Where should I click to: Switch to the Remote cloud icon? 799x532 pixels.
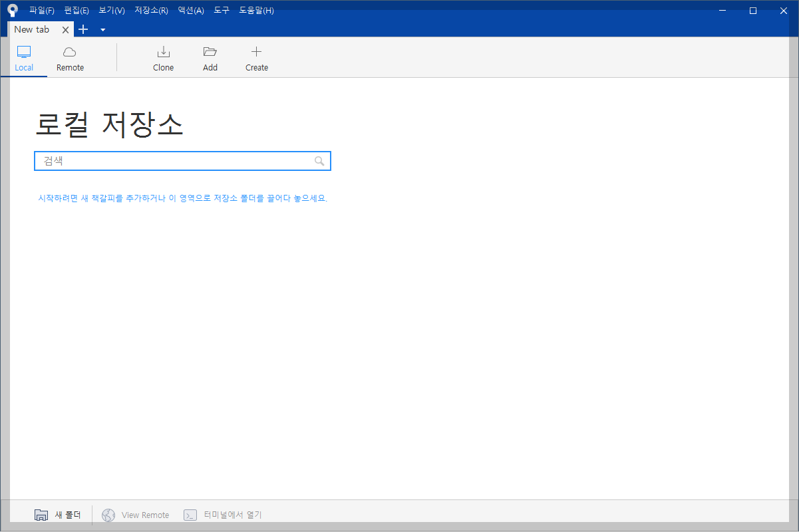pyautogui.click(x=70, y=52)
